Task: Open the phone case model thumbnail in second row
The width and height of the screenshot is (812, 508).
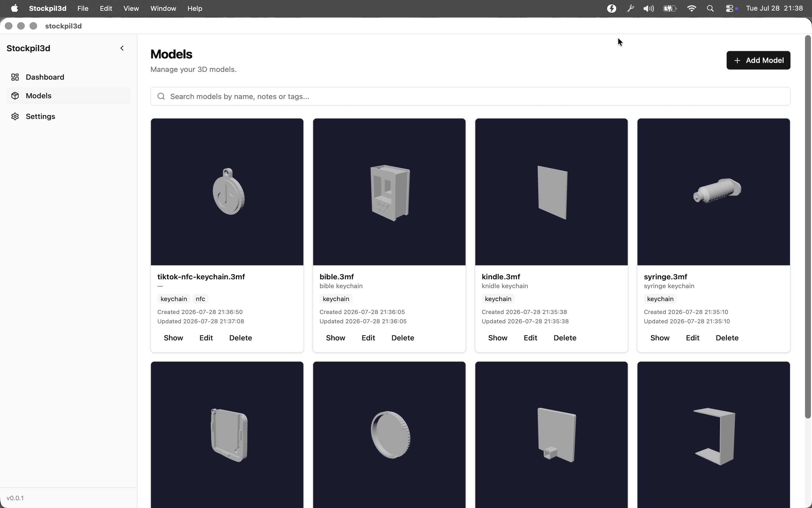Action: pos(227,435)
